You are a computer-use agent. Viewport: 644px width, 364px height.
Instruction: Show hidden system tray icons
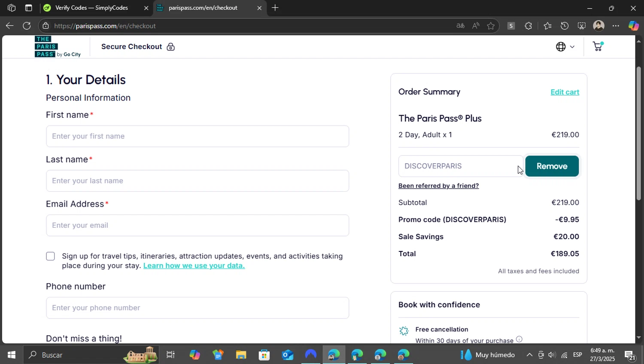[529, 355]
